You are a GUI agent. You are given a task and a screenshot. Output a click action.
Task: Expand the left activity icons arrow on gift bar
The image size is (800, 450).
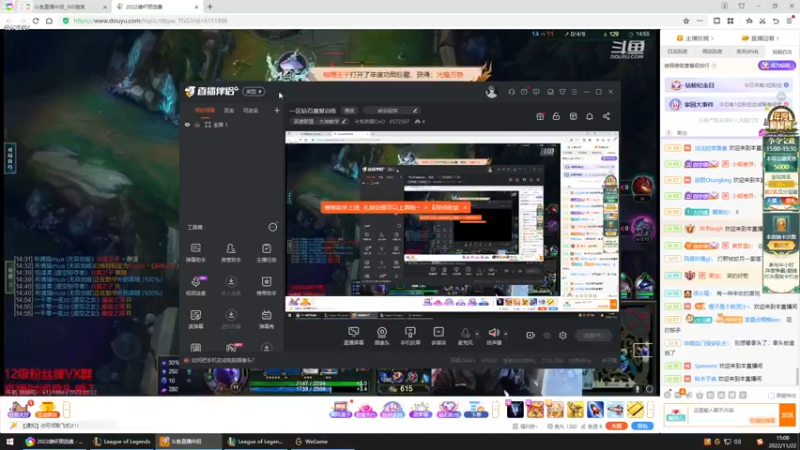(66, 409)
